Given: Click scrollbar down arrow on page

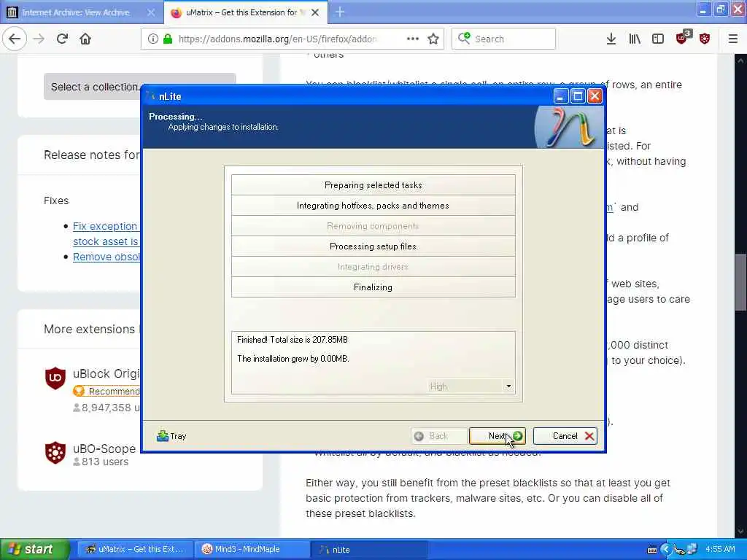Looking at the screenshot, I should tap(740, 532).
